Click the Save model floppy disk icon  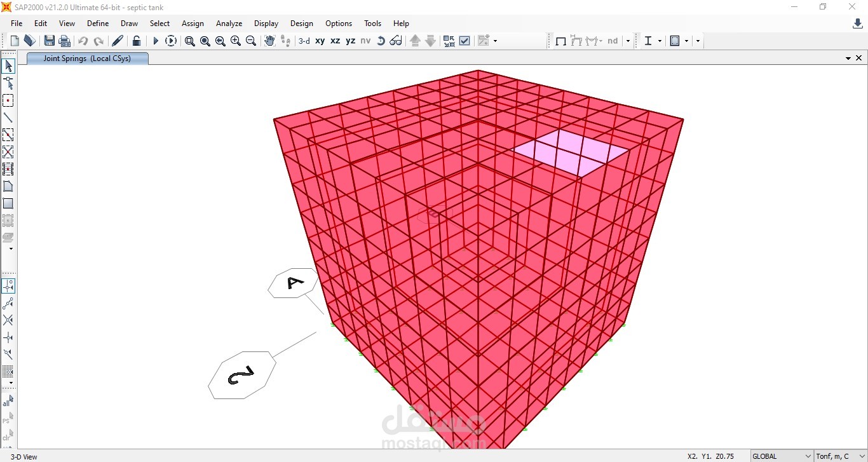49,41
